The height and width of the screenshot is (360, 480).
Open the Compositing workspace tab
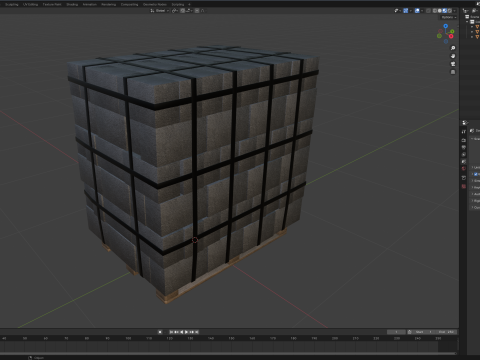129,4
